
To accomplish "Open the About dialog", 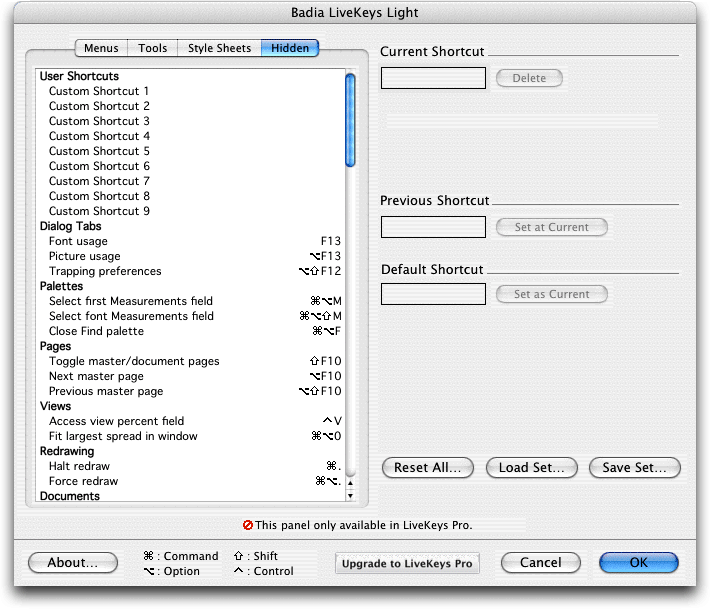I will click(x=73, y=562).
